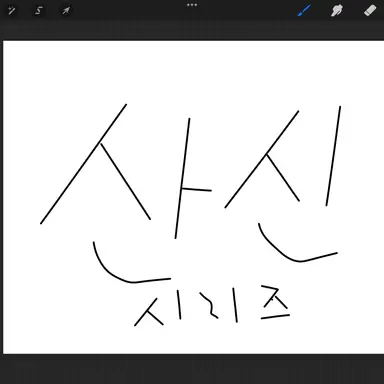Tap the white drawing canvas
384x384 pixels.
point(193,197)
